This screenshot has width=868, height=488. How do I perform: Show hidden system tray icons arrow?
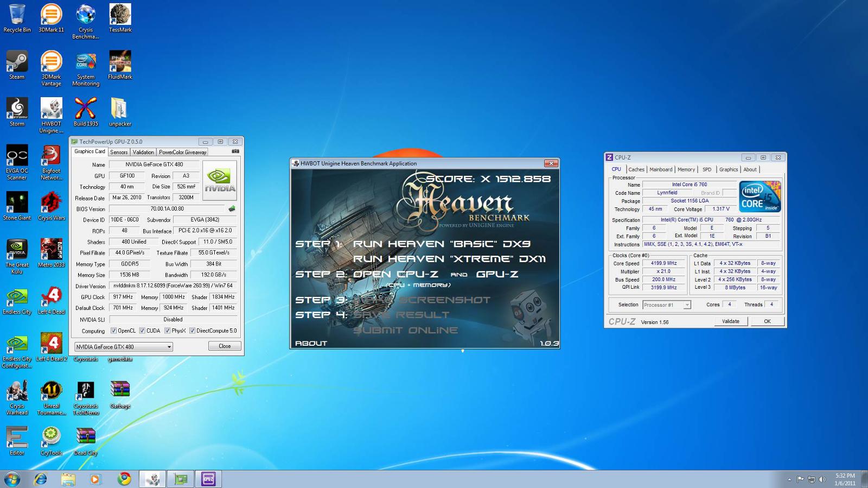[789, 479]
